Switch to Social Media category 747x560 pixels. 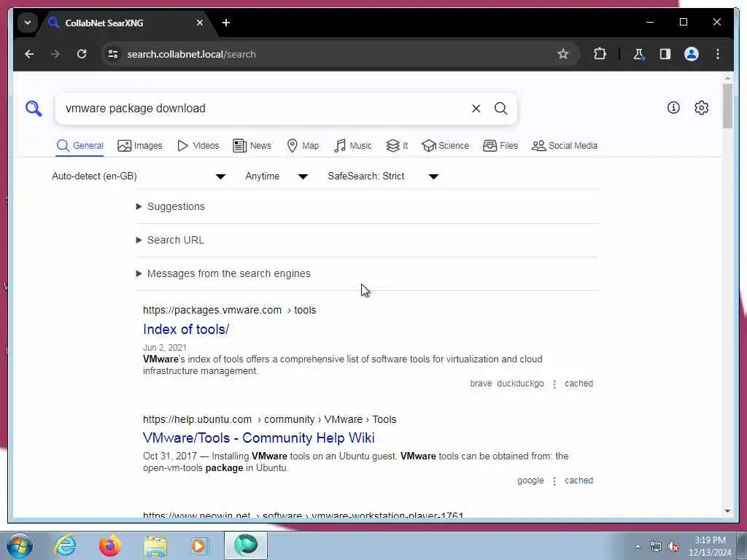[x=564, y=146]
